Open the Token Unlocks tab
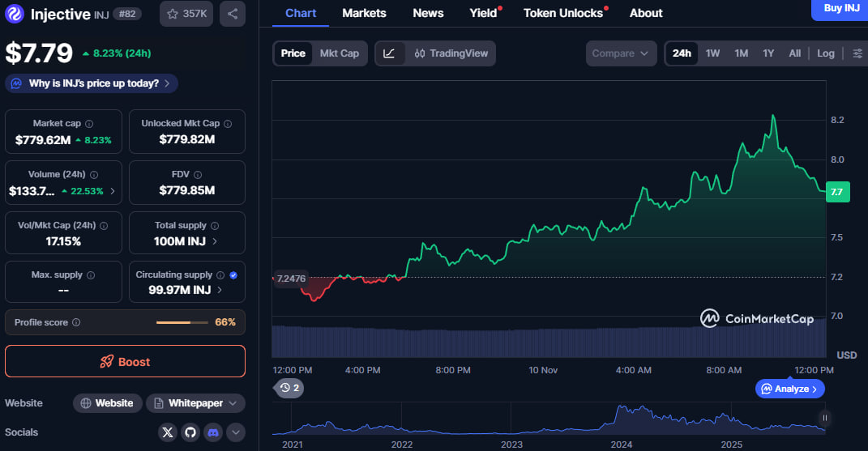Viewport: 868px width, 451px height. click(563, 13)
